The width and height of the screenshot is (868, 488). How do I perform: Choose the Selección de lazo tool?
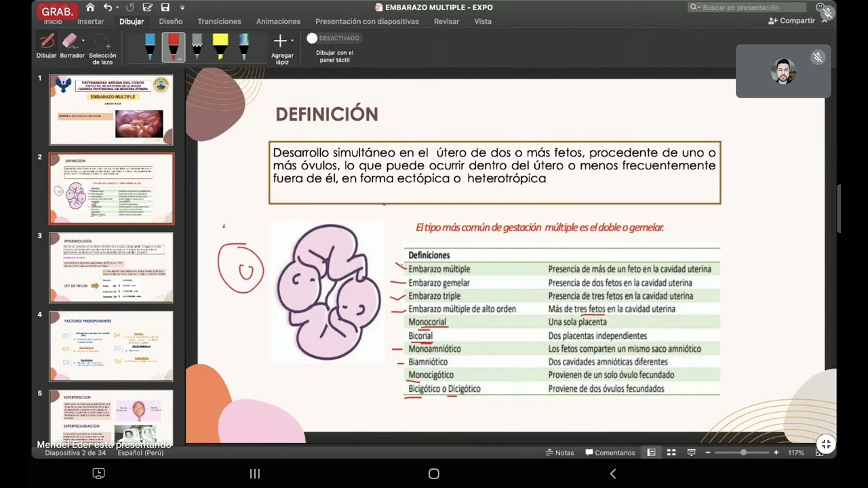pyautogui.click(x=102, y=49)
